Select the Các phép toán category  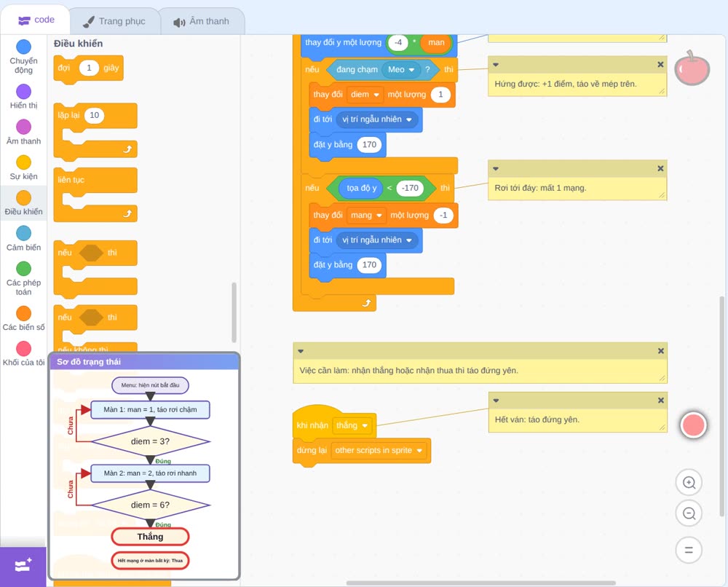pos(23,278)
